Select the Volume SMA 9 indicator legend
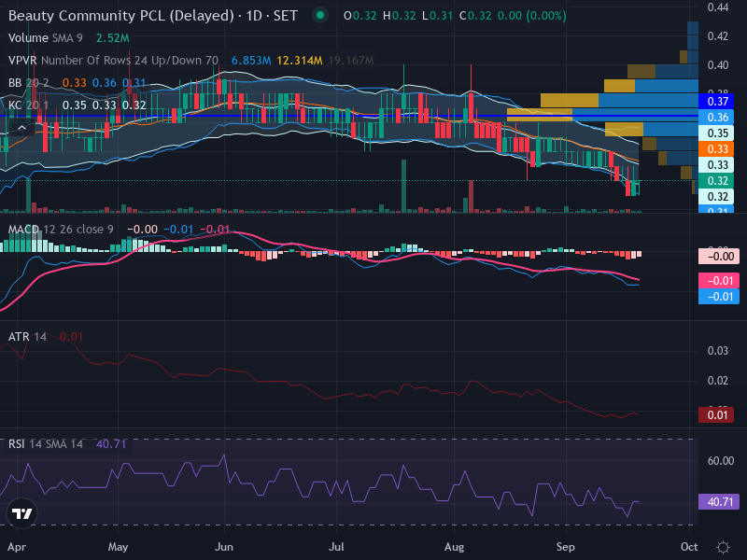The width and height of the screenshot is (747, 560). point(45,38)
